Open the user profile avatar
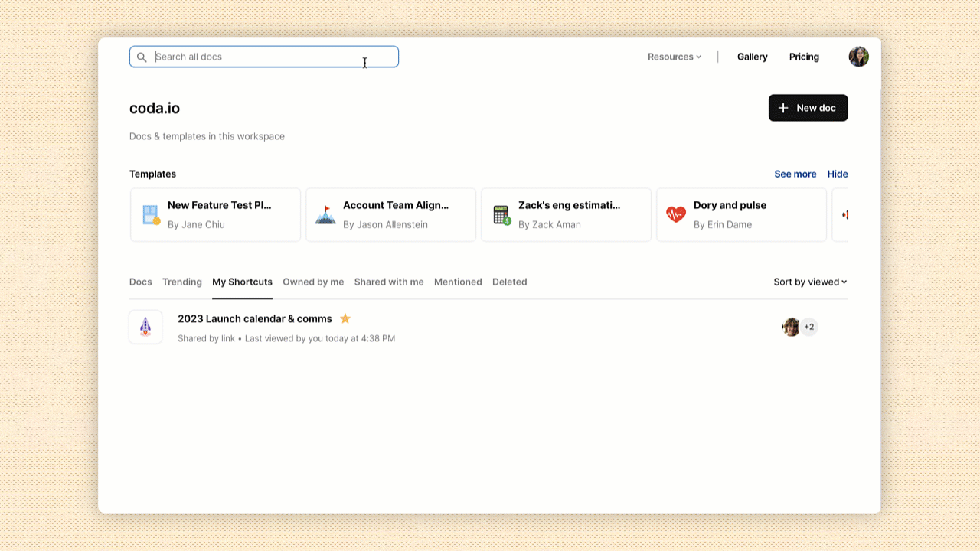The height and width of the screenshot is (551, 980). point(858,57)
